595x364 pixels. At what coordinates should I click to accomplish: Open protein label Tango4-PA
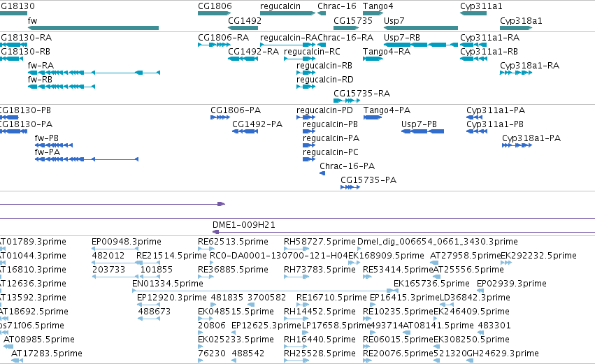tap(387, 110)
